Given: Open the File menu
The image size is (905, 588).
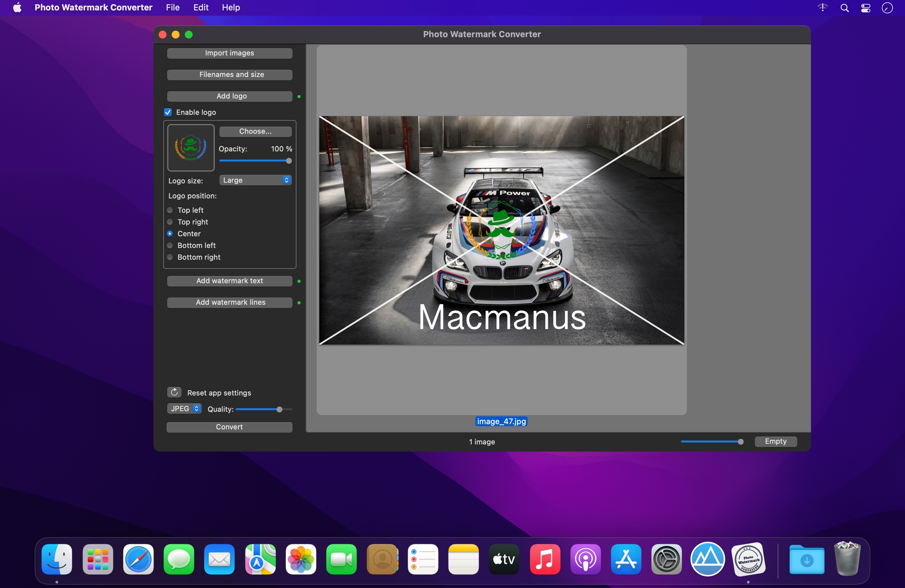Looking at the screenshot, I should pos(173,8).
